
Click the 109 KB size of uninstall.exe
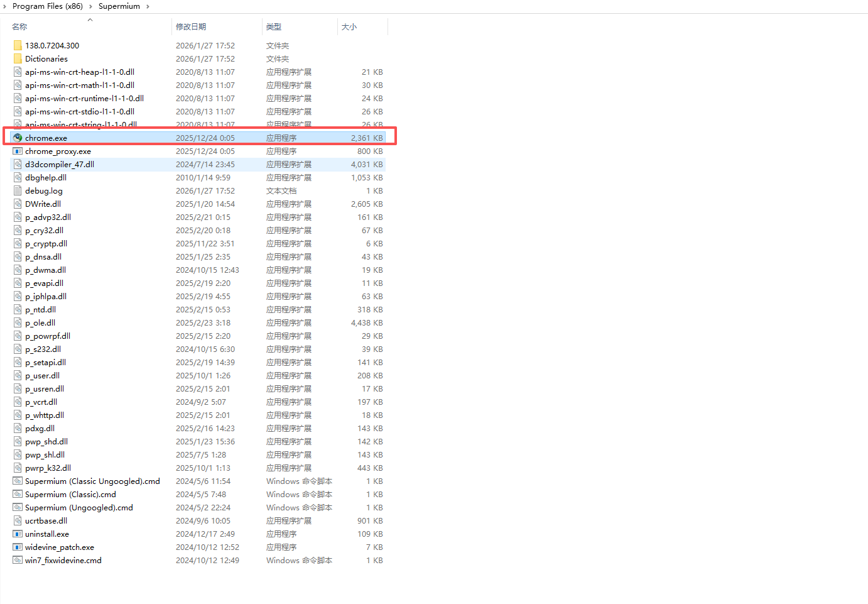click(371, 534)
